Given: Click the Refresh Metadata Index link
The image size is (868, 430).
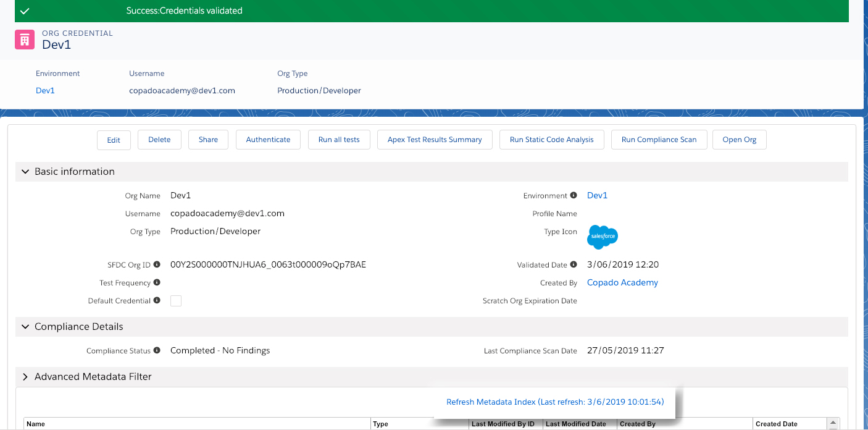Looking at the screenshot, I should [555, 402].
